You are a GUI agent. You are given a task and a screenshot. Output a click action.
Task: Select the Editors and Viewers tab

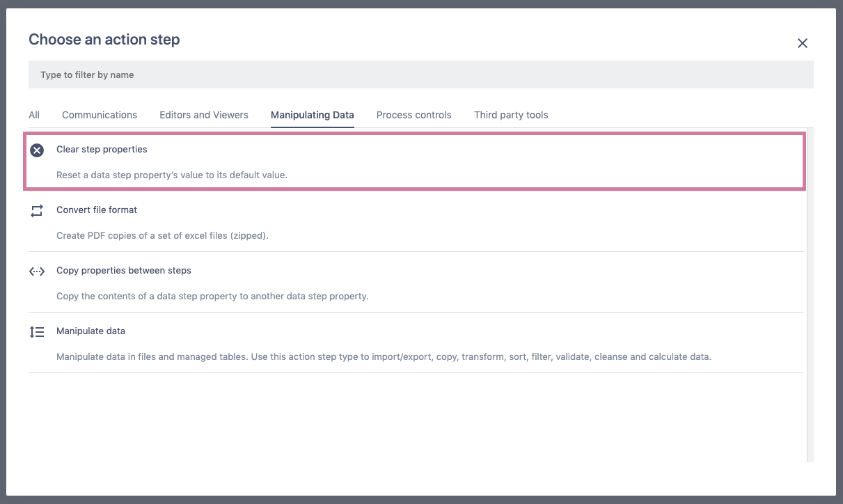pos(204,115)
